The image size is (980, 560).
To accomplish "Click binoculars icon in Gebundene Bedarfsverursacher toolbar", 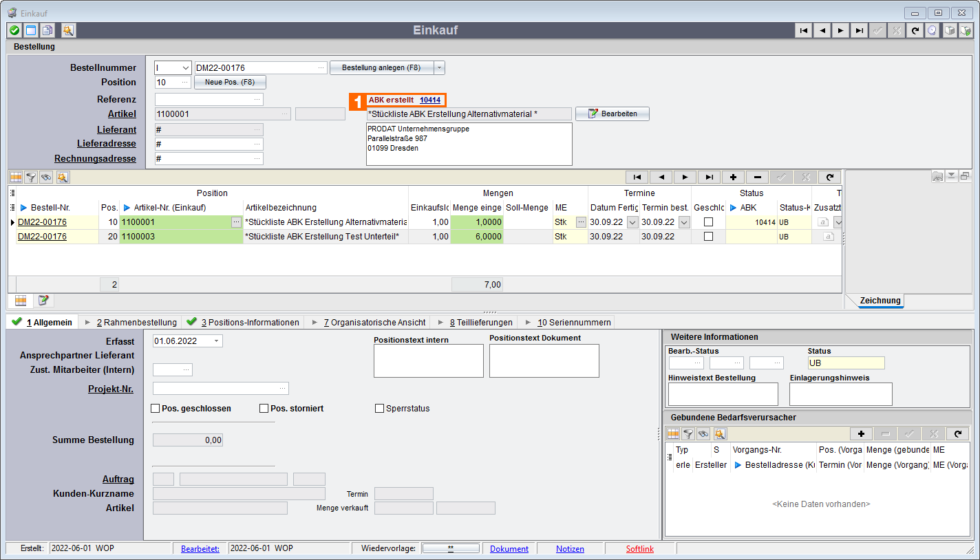I will [x=703, y=434].
